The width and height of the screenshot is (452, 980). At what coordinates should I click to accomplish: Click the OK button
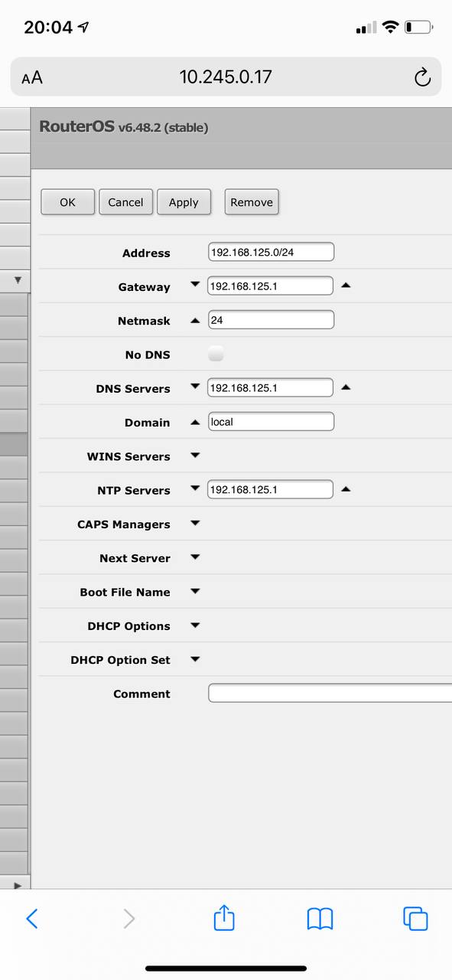[x=68, y=202]
